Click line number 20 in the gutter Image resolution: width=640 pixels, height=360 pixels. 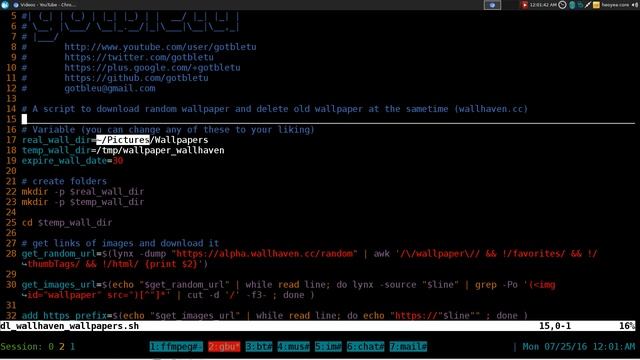(x=11, y=171)
